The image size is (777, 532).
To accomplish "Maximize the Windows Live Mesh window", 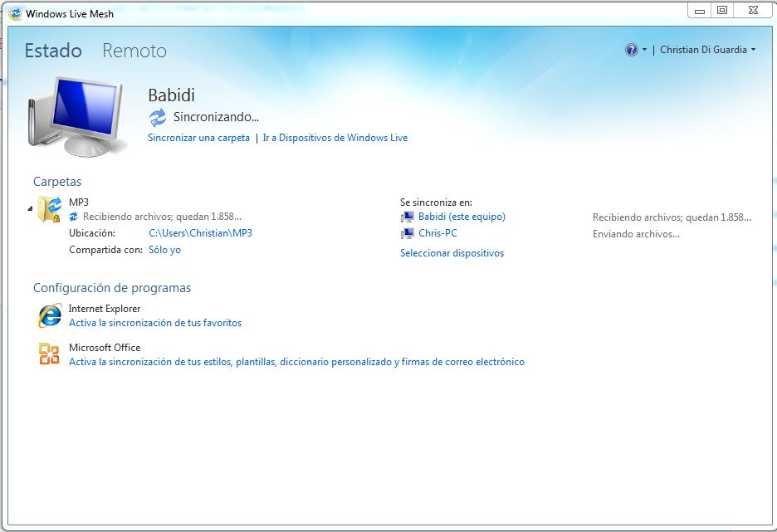I will pos(722,11).
